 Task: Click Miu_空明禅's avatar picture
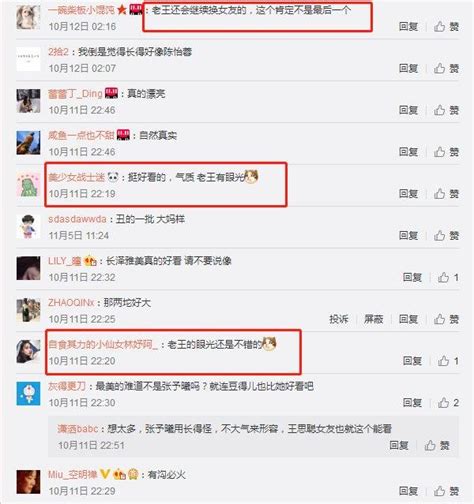28,482
